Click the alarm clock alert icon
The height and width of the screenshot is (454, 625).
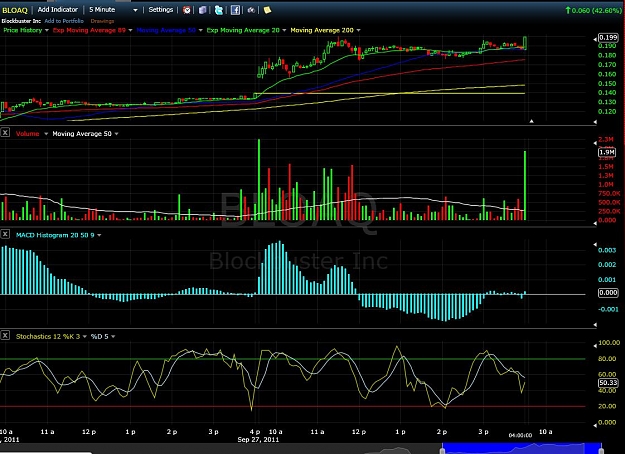187,10
